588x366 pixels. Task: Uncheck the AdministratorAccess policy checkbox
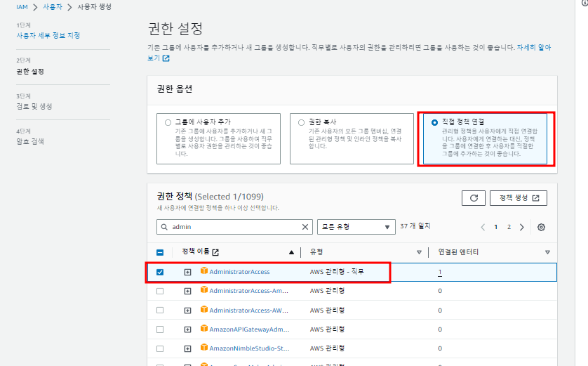(x=160, y=272)
